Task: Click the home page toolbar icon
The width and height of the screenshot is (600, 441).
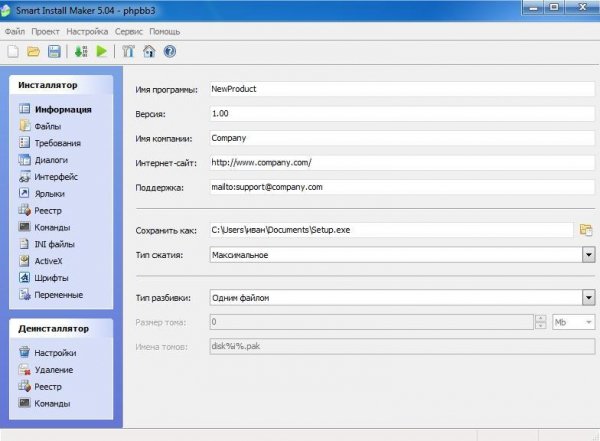Action: click(x=149, y=51)
